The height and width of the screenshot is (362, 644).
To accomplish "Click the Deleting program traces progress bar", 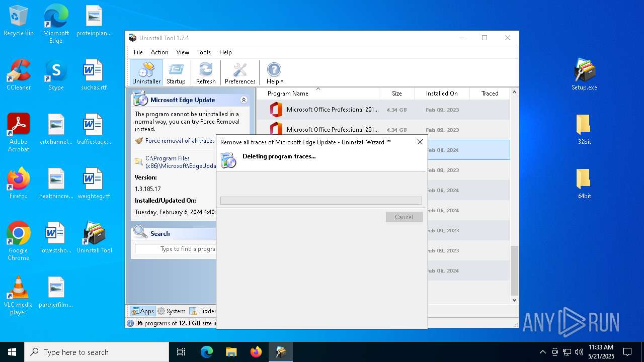I will [321, 201].
